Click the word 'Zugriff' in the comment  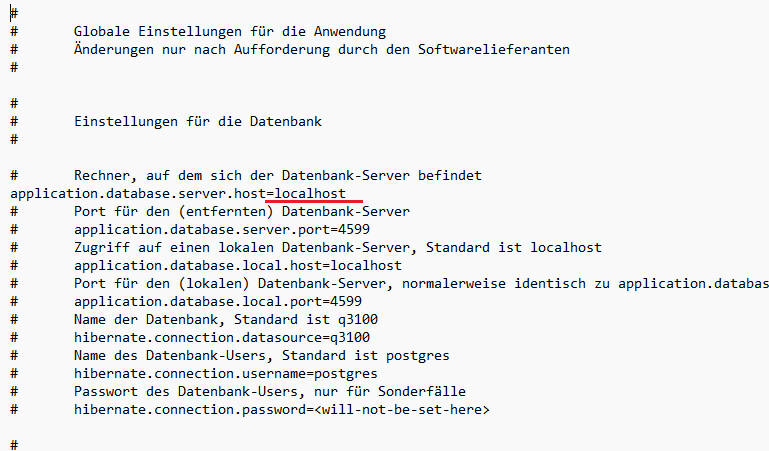(102, 247)
